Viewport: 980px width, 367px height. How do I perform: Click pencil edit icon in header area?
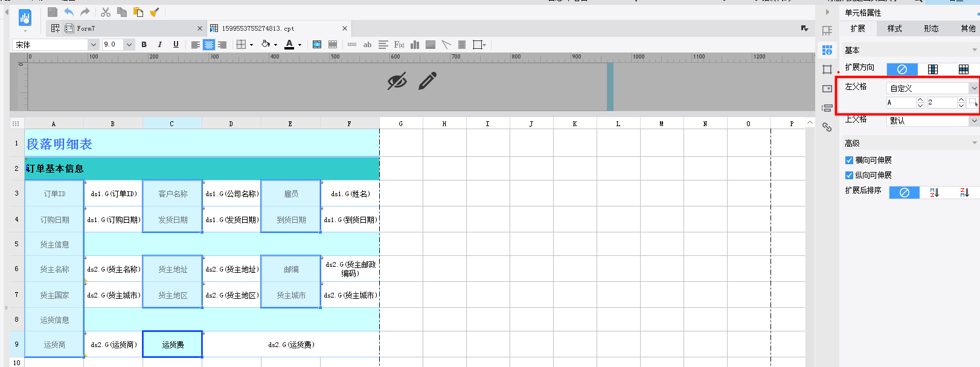428,81
